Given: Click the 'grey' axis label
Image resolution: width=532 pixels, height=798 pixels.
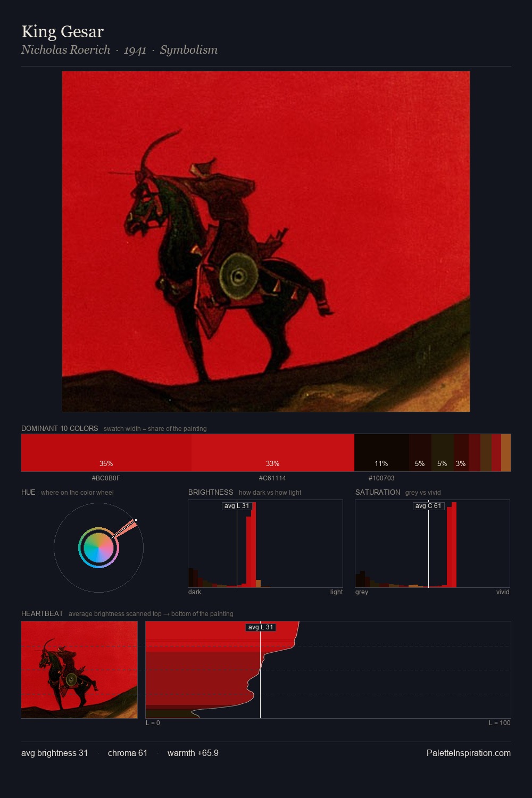Looking at the screenshot, I should 362,592.
